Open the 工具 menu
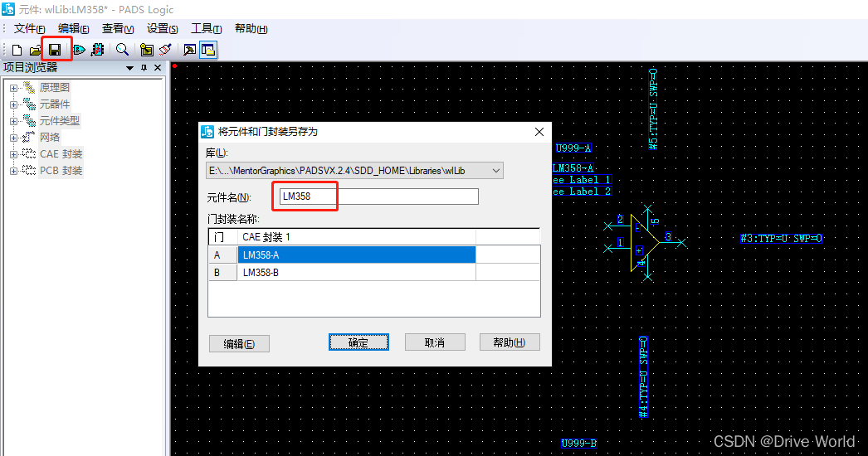The width and height of the screenshot is (868, 456). pos(207,29)
